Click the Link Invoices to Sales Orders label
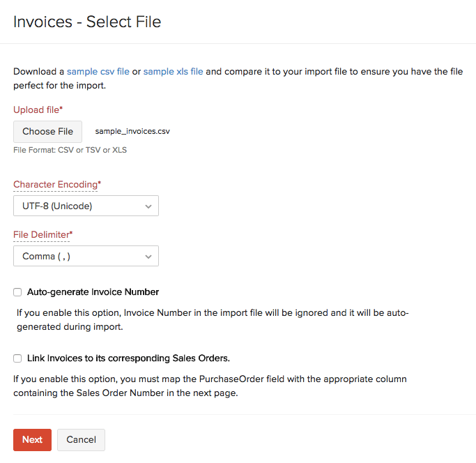The image size is (476, 463). (128, 358)
